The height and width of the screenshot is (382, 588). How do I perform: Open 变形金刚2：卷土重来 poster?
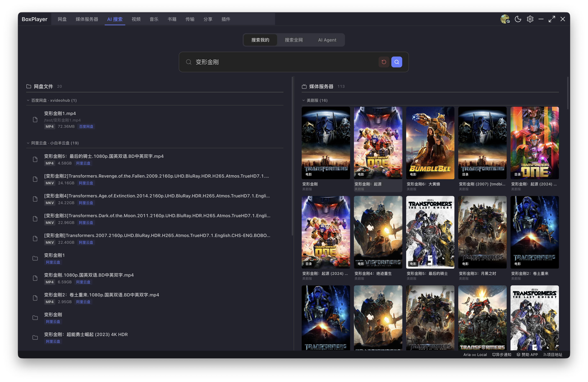point(535,232)
